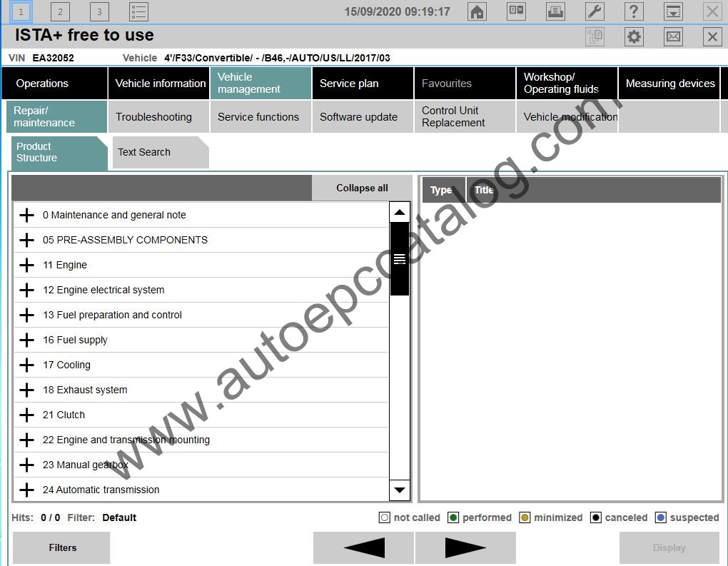
Task: Open the Filters button
Action: pyautogui.click(x=62, y=548)
